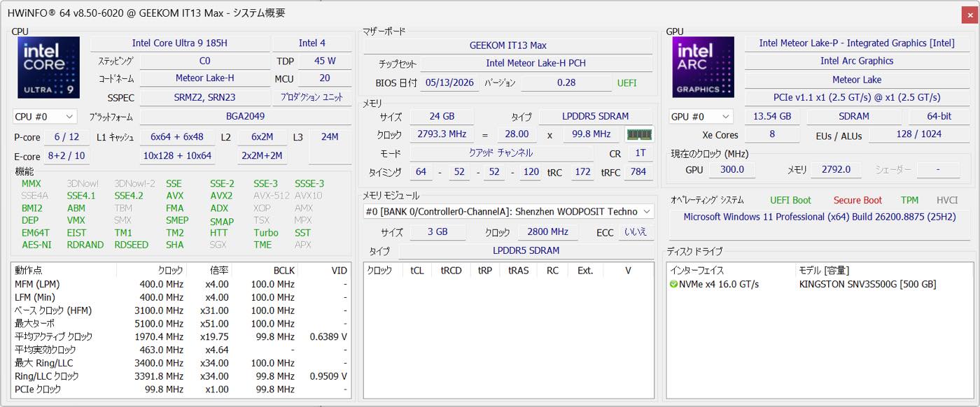Click the P-core 6 / 12 value
Screen dimensions: 980x407
[x=66, y=137]
